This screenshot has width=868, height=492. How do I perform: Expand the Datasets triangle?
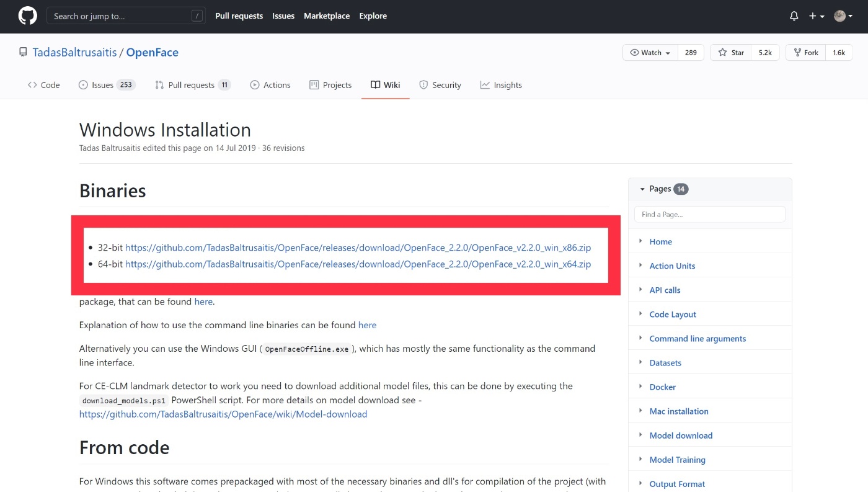pyautogui.click(x=640, y=362)
